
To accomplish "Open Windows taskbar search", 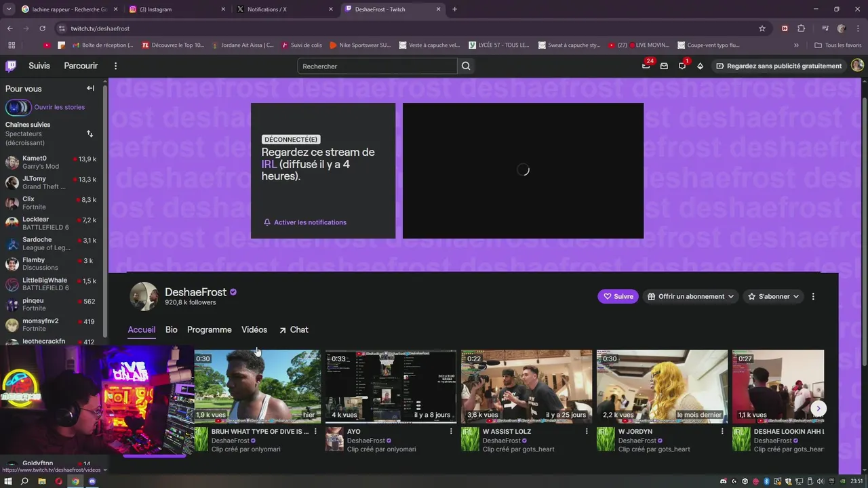I will pos(24,481).
